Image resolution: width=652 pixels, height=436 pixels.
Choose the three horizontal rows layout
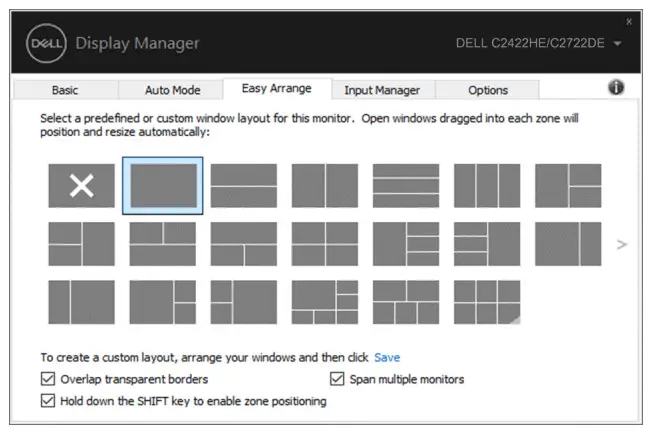pos(405,185)
